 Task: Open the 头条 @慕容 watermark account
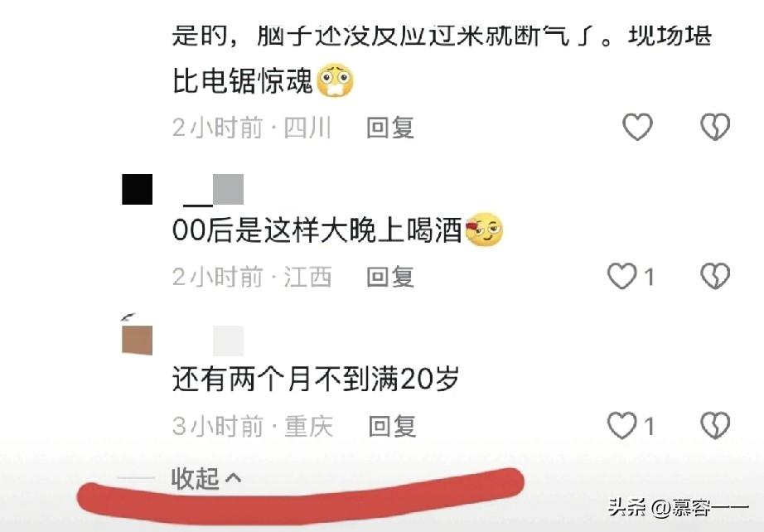tap(678, 507)
